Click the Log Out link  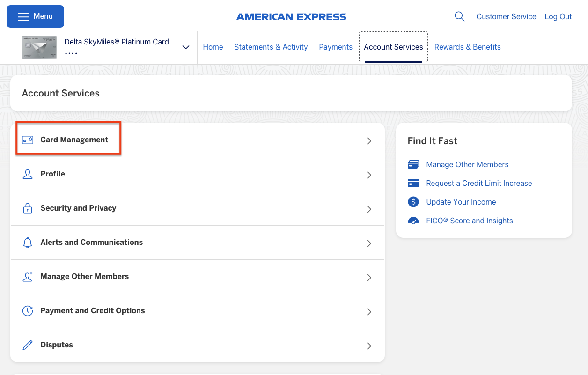pos(558,16)
